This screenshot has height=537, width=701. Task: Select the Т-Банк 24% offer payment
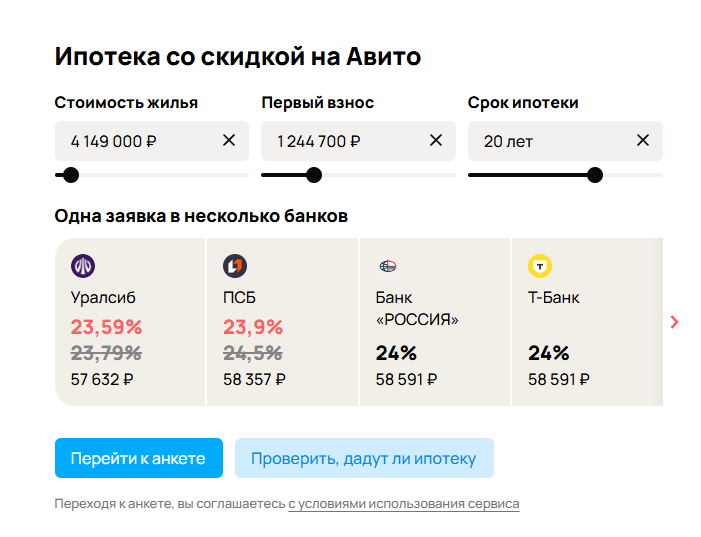click(559, 379)
